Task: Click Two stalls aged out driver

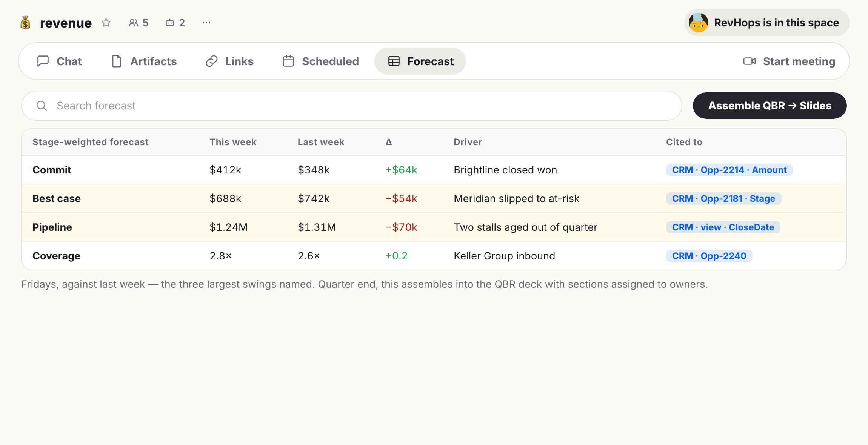Action: point(525,227)
